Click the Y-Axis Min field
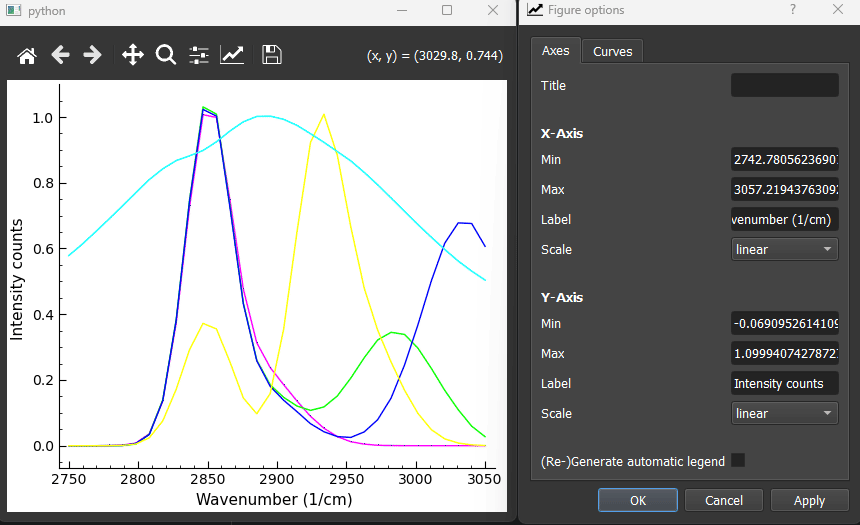860x525 pixels. (784, 324)
